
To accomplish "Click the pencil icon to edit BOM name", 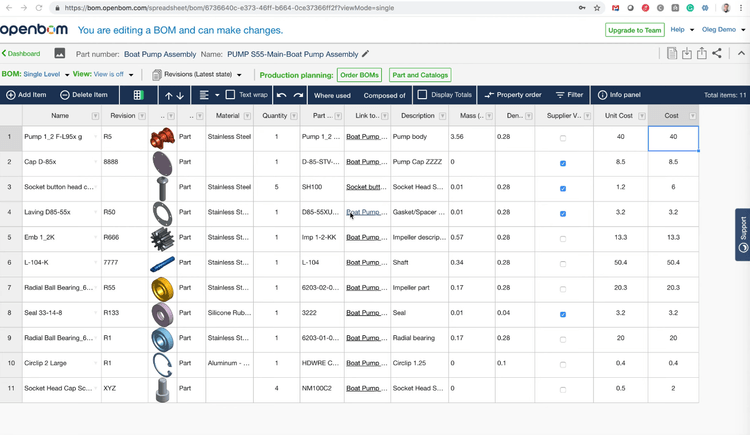I will 365,54.
